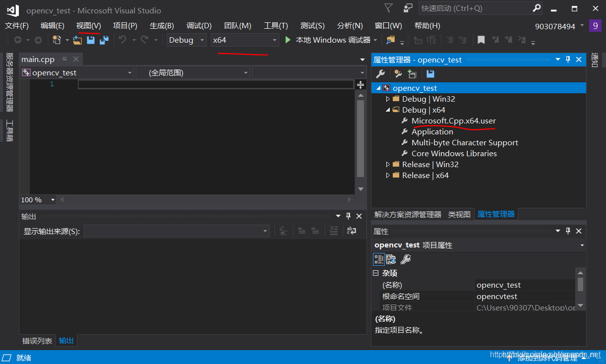
Task: Pin the main.cpp tab
Action: [x=64, y=59]
